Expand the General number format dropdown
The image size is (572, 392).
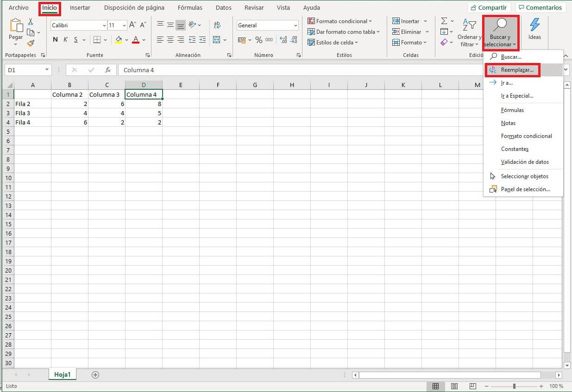click(295, 25)
